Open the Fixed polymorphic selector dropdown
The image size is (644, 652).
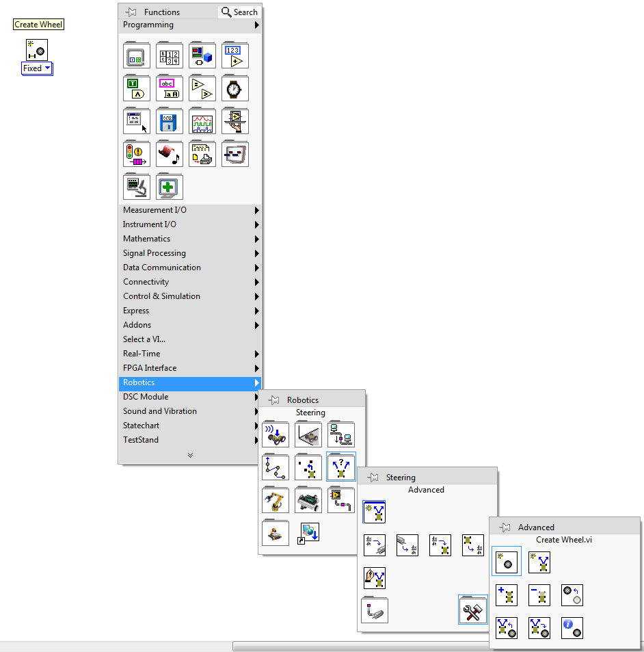coord(37,68)
